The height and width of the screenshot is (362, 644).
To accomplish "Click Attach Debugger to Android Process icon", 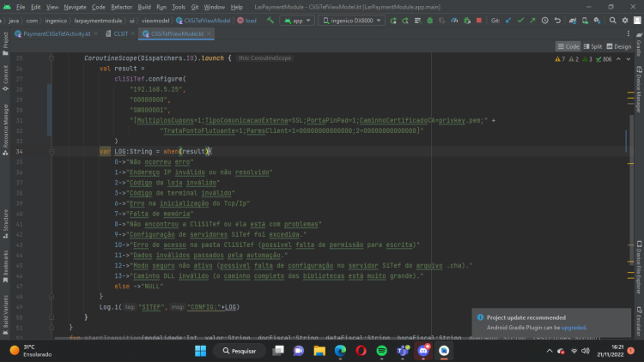I will click(x=467, y=21).
